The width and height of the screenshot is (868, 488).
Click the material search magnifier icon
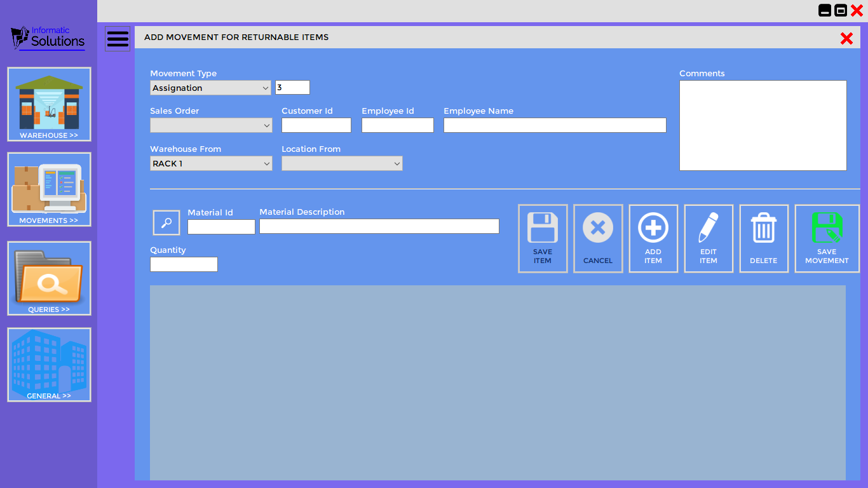tap(166, 223)
